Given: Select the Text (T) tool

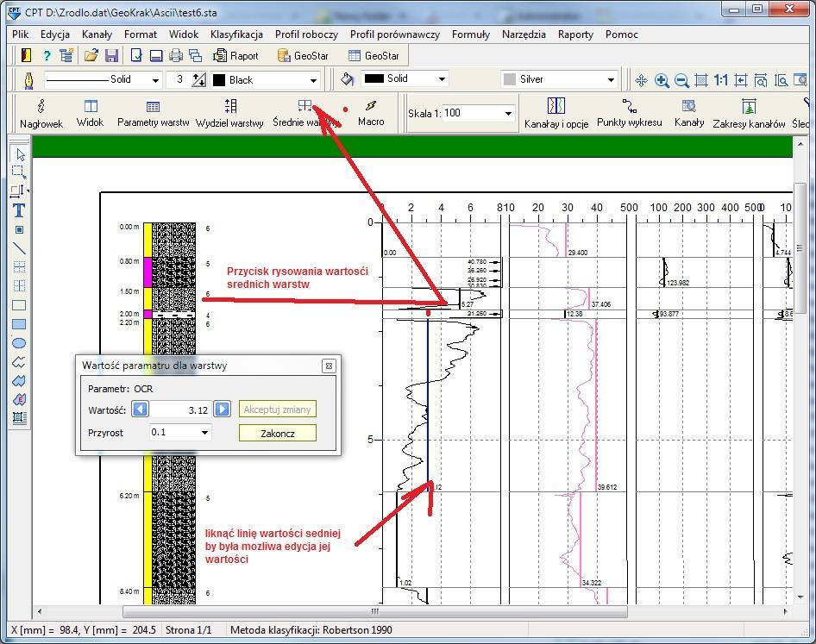Looking at the screenshot, I should pos(19,210).
